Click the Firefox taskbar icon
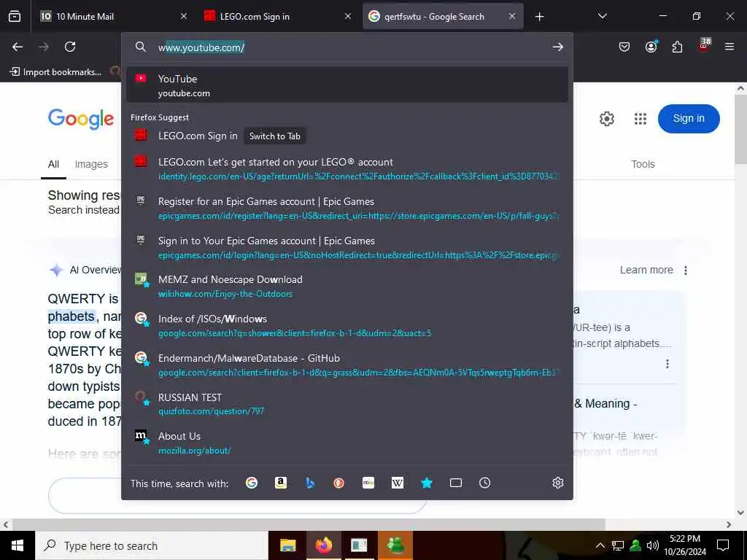 [323, 545]
